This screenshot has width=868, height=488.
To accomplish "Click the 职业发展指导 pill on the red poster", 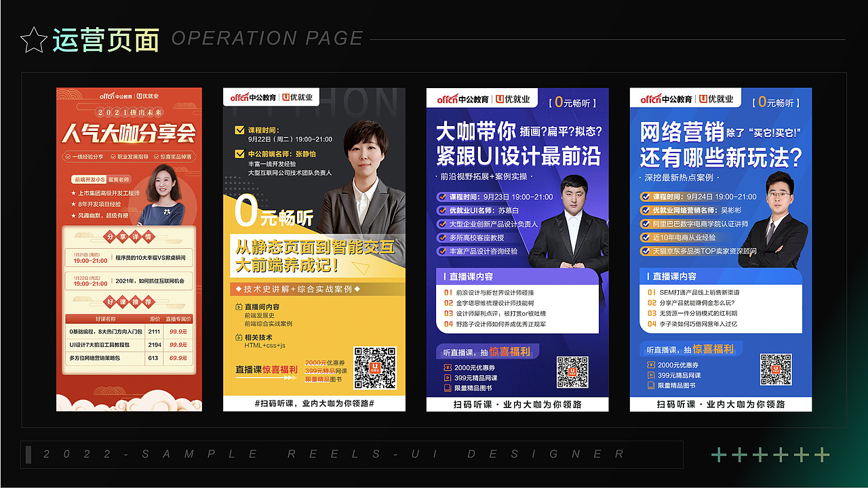I will (130, 157).
